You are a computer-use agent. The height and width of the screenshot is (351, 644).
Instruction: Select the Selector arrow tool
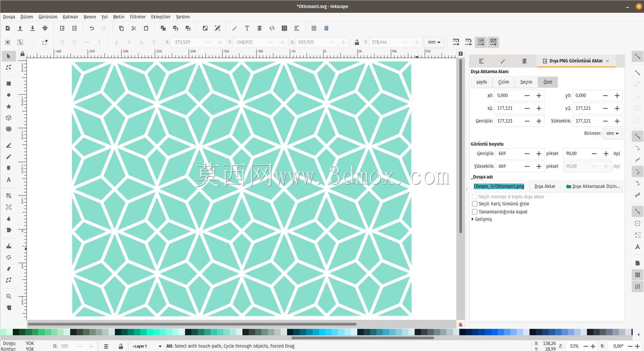pyautogui.click(x=9, y=56)
